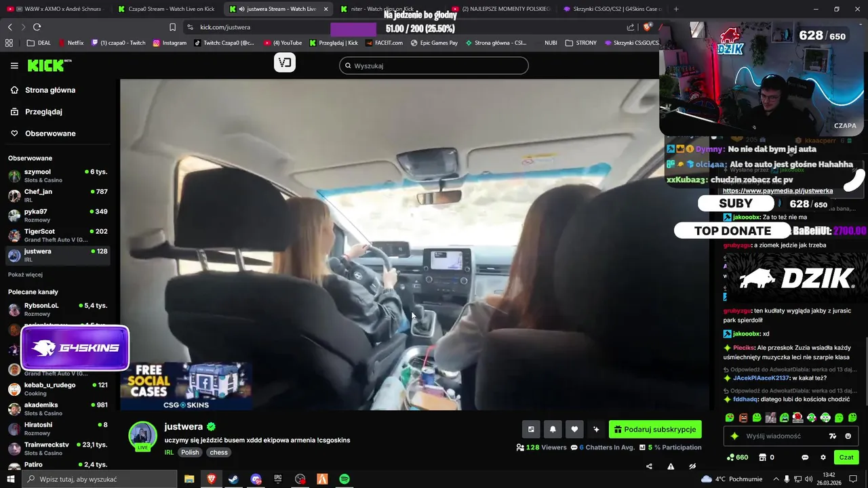Open chat settings gear icon
Screen dimensions: 868x488
pyautogui.click(x=823, y=457)
